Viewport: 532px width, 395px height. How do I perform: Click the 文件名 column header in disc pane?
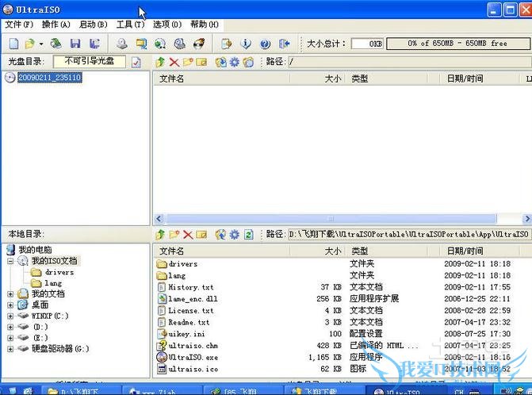tap(221, 79)
